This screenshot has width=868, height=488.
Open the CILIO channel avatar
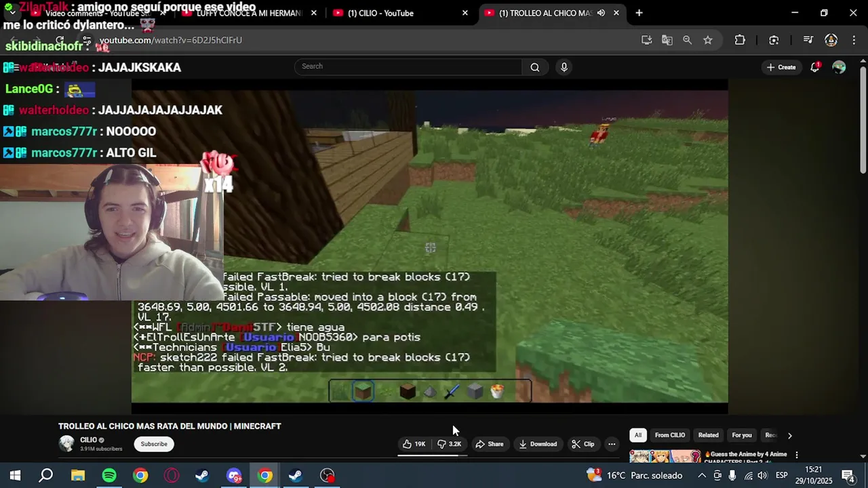tap(66, 444)
